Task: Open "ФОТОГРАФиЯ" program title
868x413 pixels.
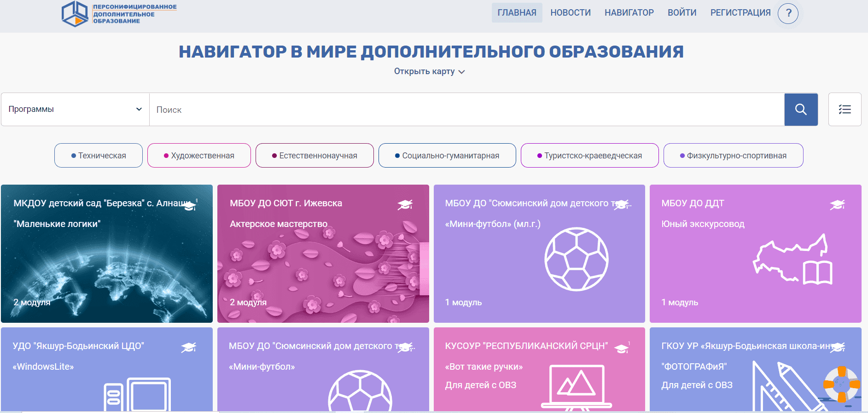Action: (694, 367)
